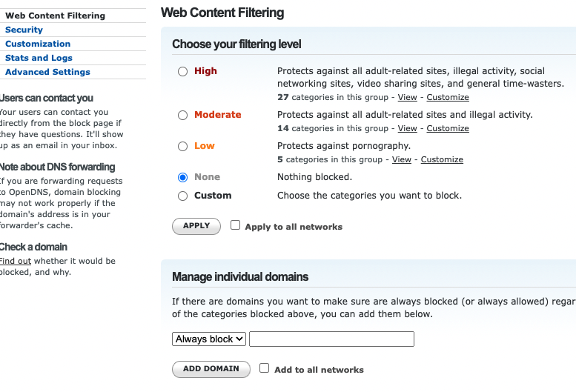Open the Always block dropdown
The height and width of the screenshot is (392, 576).
tap(209, 339)
